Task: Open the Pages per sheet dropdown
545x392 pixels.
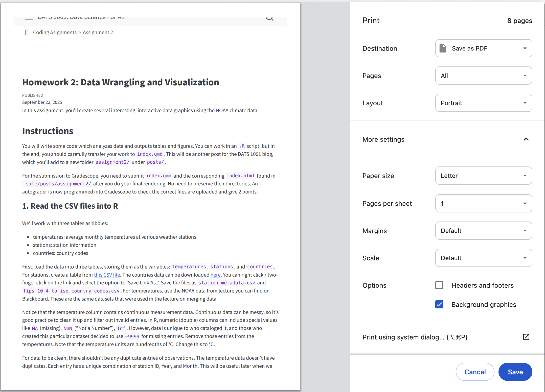Action: pyautogui.click(x=483, y=203)
